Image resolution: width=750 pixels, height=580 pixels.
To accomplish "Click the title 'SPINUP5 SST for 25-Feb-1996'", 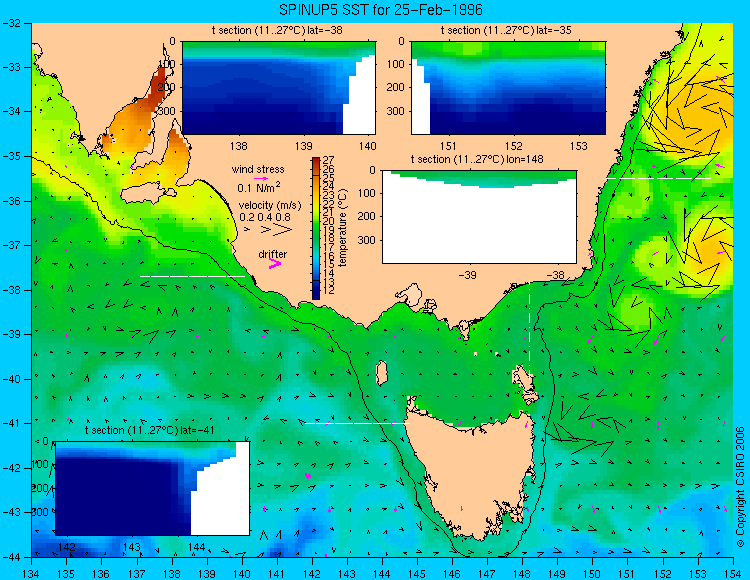I will (x=381, y=10).
